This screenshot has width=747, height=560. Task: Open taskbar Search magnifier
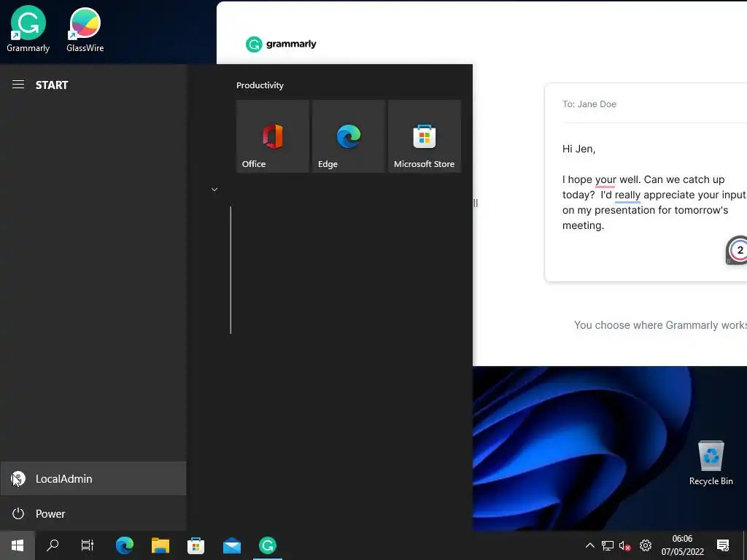(53, 545)
